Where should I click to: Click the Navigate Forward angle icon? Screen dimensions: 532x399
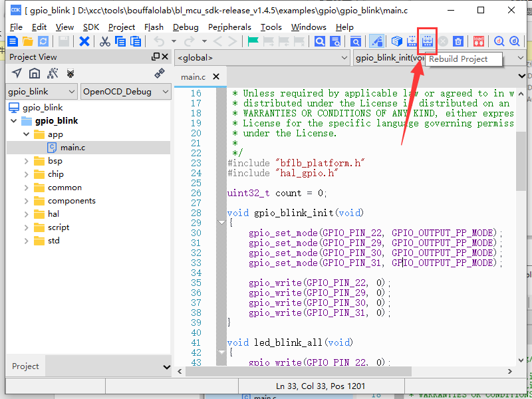(x=232, y=41)
